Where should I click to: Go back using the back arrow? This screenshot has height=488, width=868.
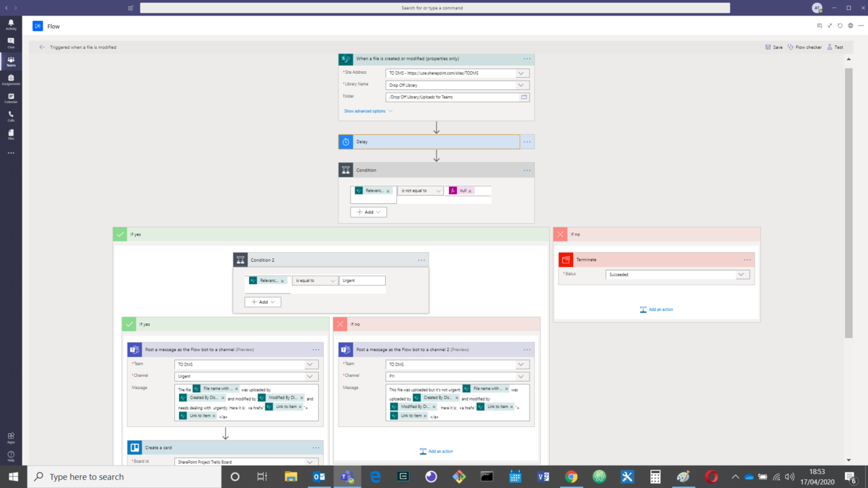[42, 47]
